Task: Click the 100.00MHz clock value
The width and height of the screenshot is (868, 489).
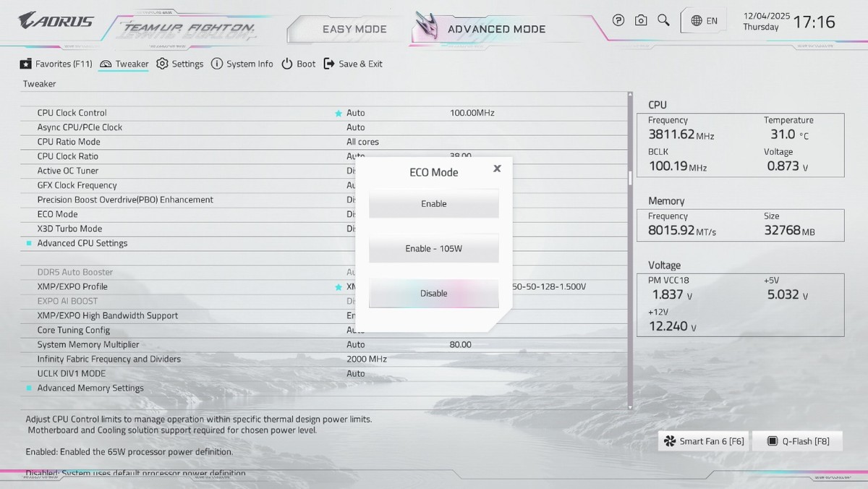Action: point(472,113)
